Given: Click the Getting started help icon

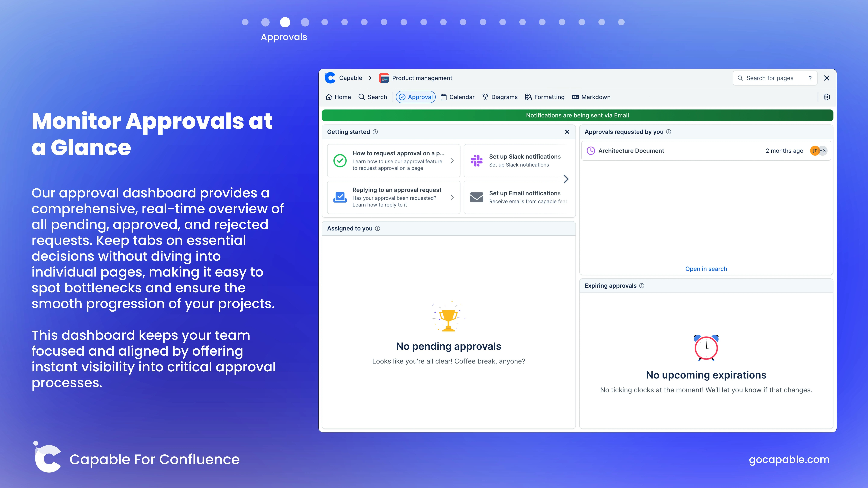Looking at the screenshot, I should (x=375, y=132).
